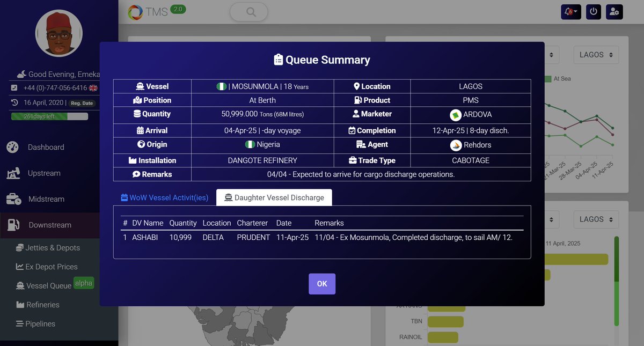This screenshot has height=346, width=644.
Task: Click the Quantity database icon
Action: coord(137,114)
